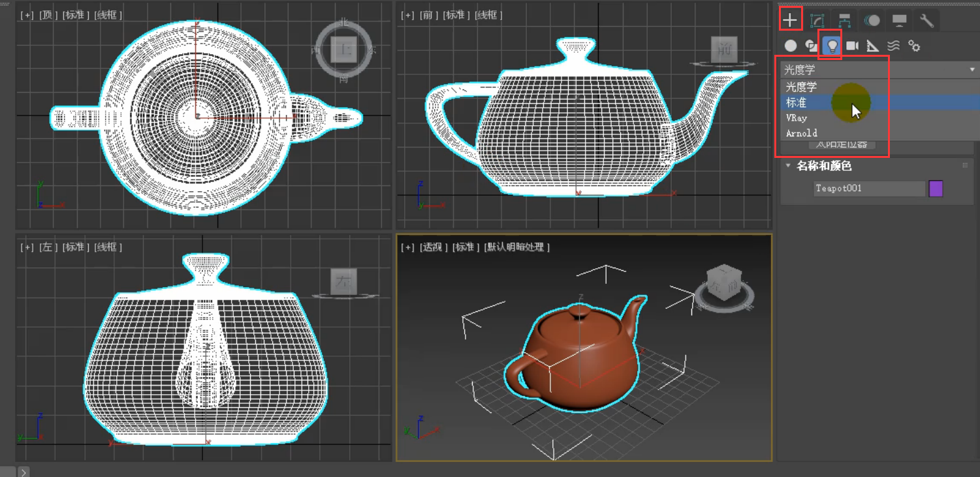Click the 太阳定位器 button

(x=842, y=144)
